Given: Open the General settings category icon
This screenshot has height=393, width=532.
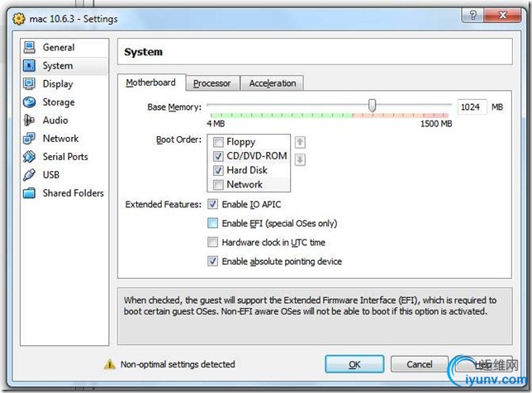Looking at the screenshot, I should click(30, 47).
